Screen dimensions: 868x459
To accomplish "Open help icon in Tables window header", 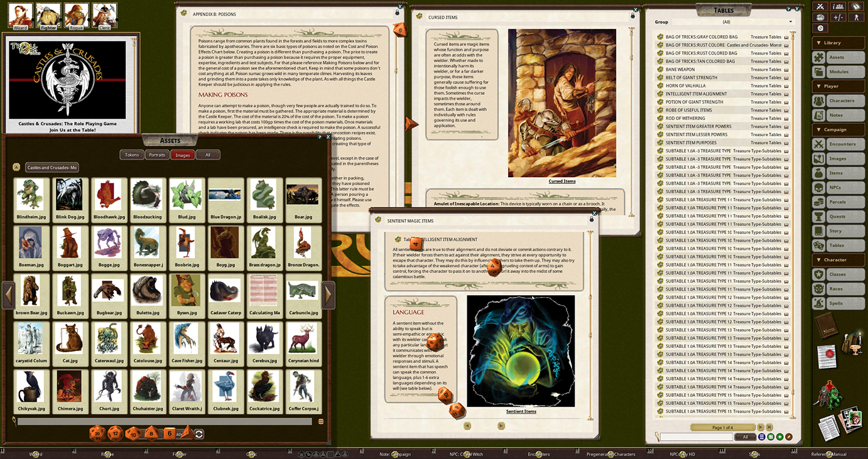I will (789, 9).
